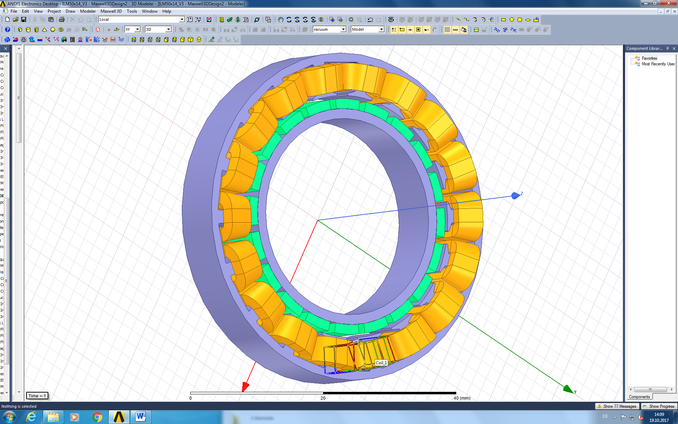Click the Show Progress button

tap(659, 406)
